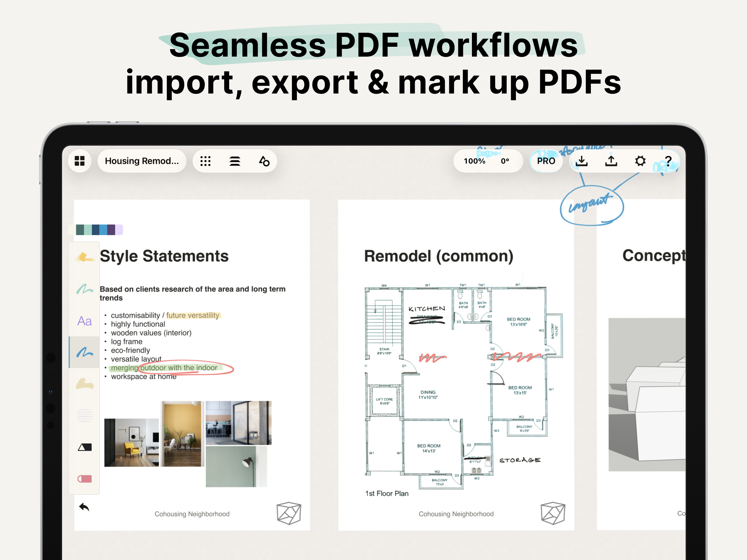Click the PRO button
The width and height of the screenshot is (747, 560).
[546, 161]
